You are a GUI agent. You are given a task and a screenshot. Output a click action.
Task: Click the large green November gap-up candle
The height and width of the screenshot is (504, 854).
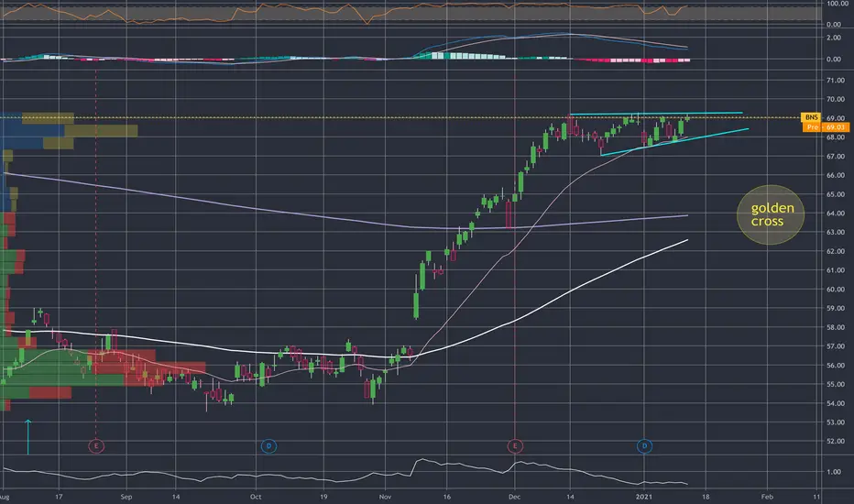(x=416, y=305)
